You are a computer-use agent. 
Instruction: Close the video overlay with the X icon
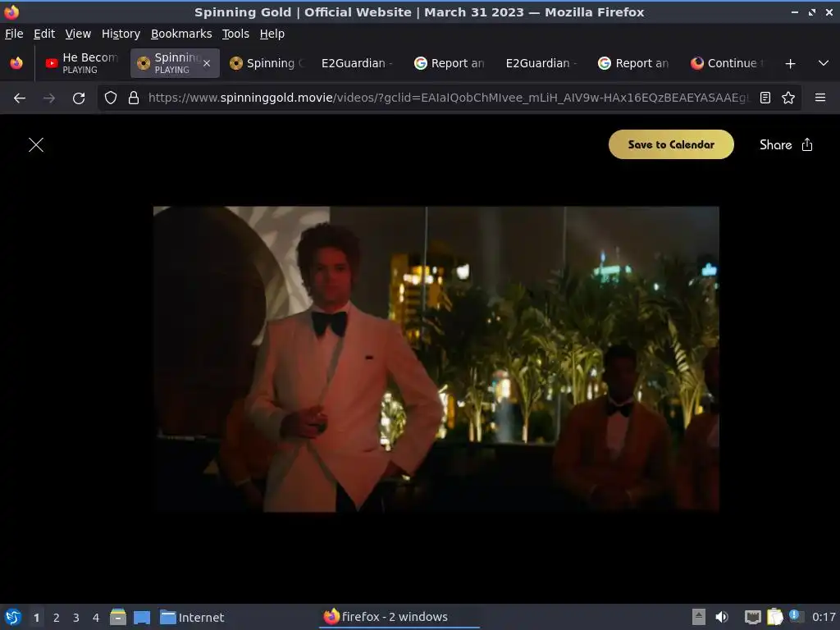click(36, 144)
